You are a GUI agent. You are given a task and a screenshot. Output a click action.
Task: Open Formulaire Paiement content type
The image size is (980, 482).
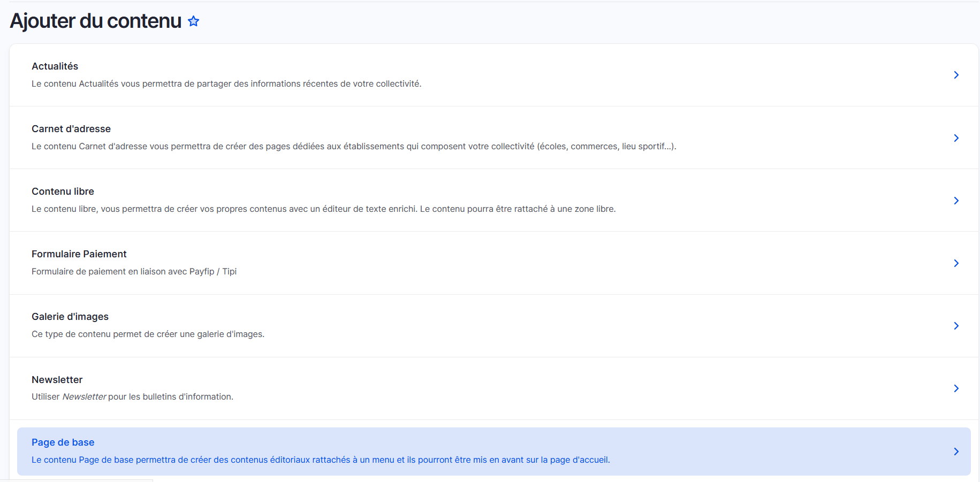[79, 254]
